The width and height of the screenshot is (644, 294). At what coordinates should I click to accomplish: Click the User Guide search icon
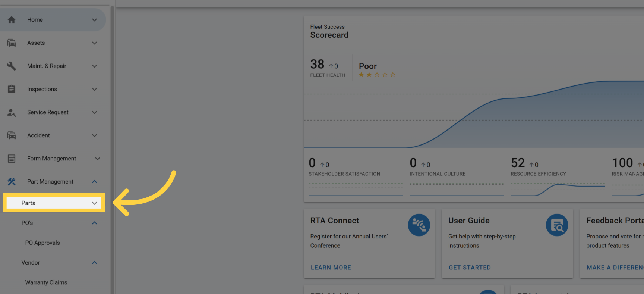[557, 225]
